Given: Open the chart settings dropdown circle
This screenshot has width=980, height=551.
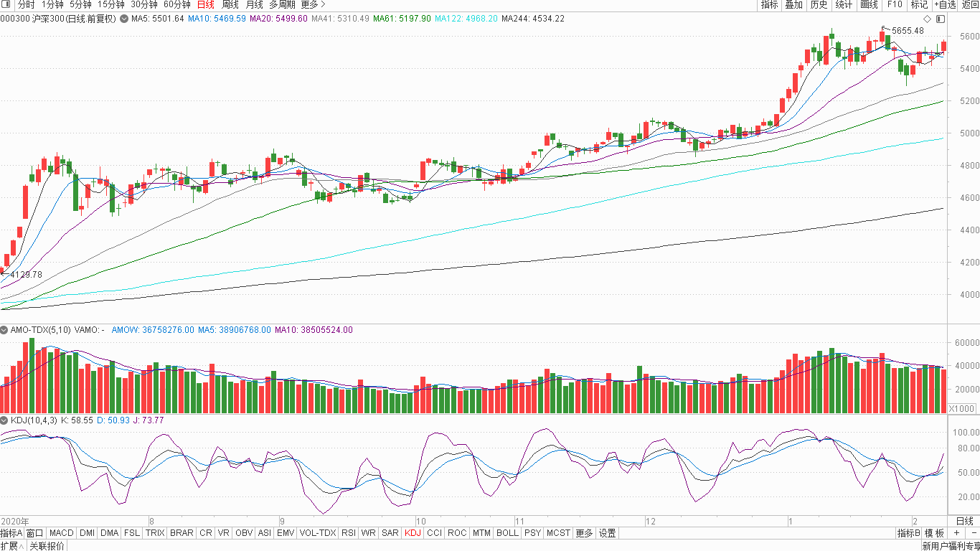Looking at the screenshot, I should [x=123, y=19].
